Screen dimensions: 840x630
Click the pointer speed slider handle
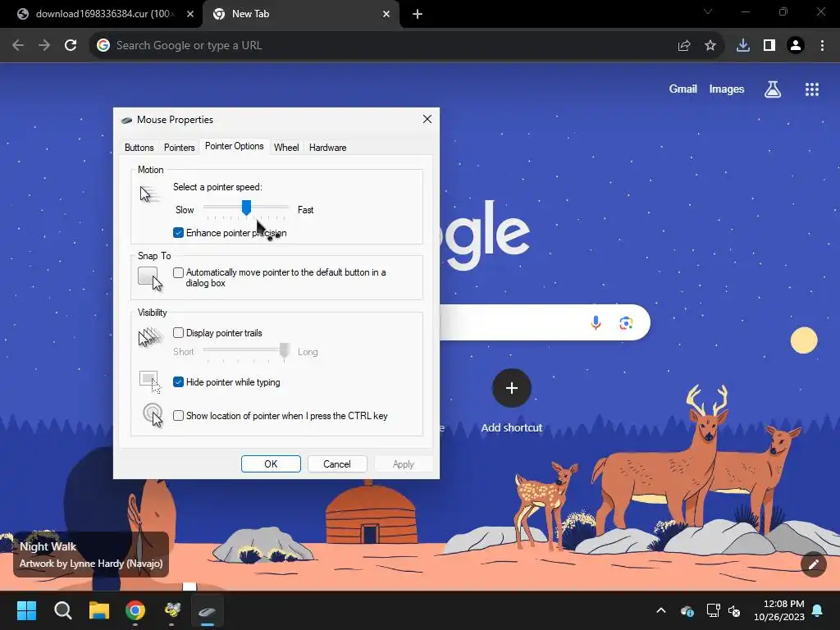coord(246,208)
